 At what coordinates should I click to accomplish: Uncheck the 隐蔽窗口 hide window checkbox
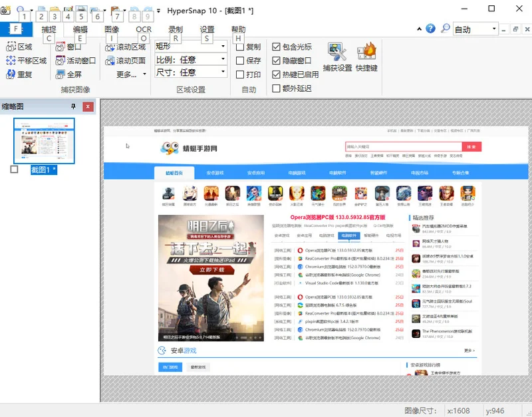coord(276,61)
